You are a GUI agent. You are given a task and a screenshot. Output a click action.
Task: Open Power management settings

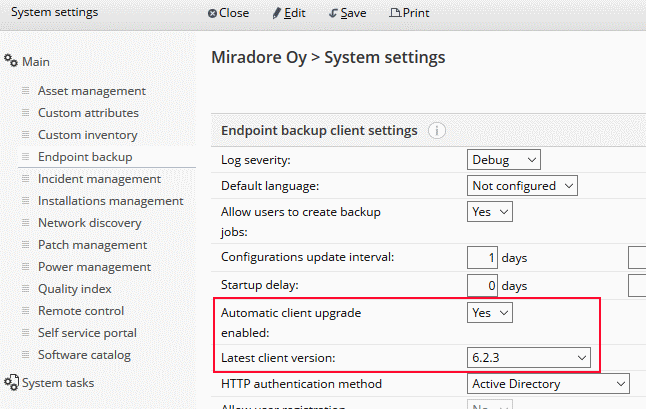tap(94, 266)
